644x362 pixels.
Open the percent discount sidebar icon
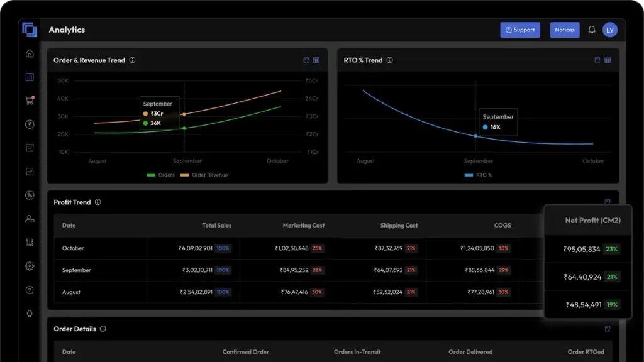tap(30, 195)
